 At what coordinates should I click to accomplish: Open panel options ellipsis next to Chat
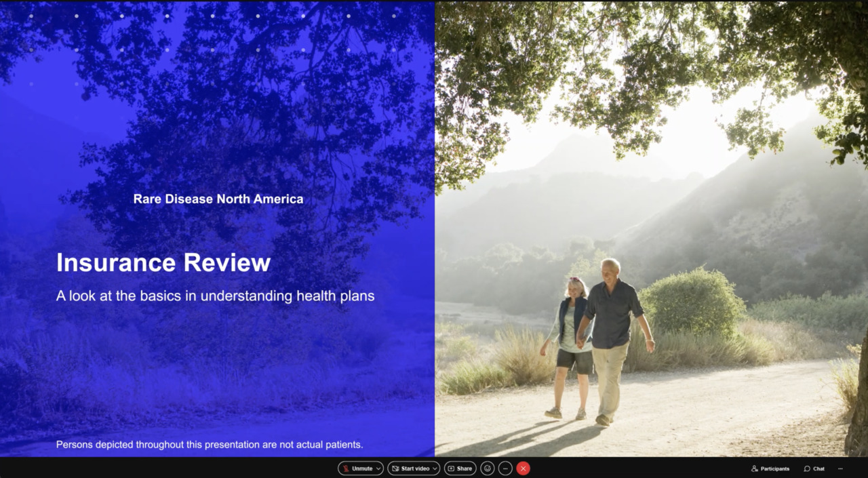pos(841,469)
